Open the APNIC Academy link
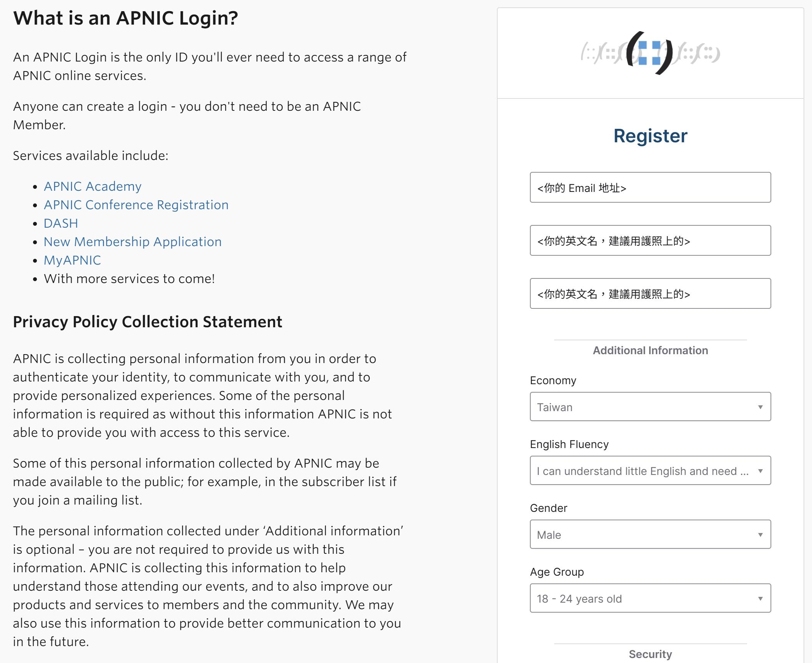Screen dimensions: 812x663 click(93, 187)
